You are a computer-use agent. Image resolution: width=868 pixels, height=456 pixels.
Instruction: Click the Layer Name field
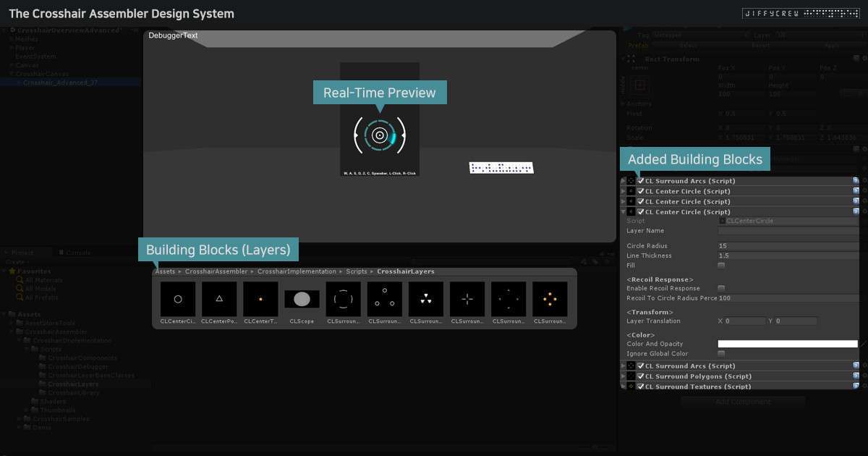click(x=788, y=231)
